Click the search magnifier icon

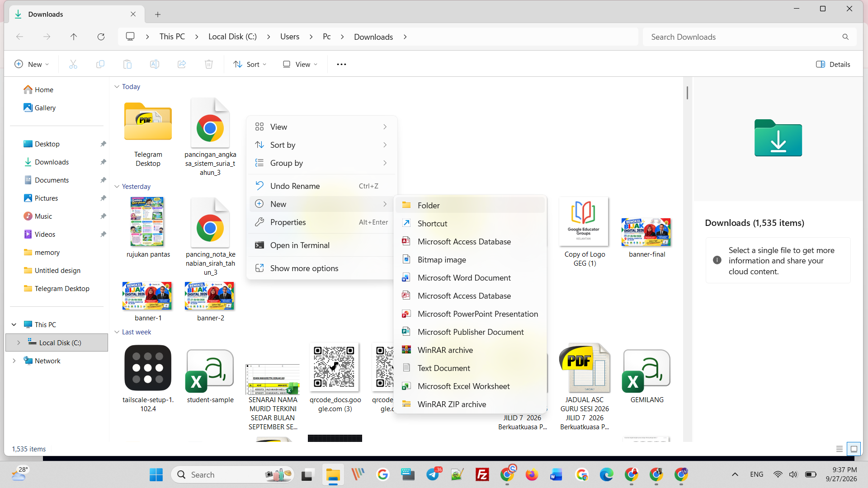(x=845, y=37)
